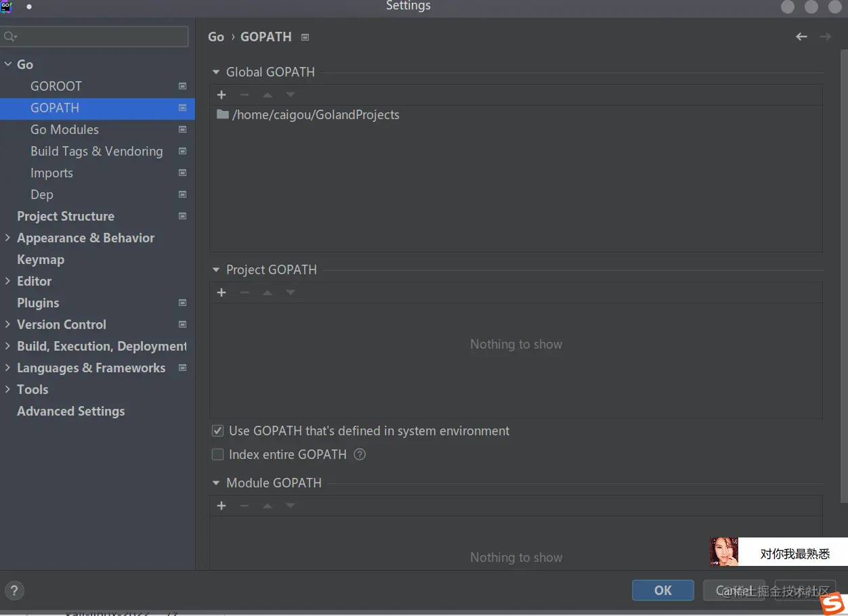Collapse the Go settings tree node
848x616 pixels.
click(8, 64)
